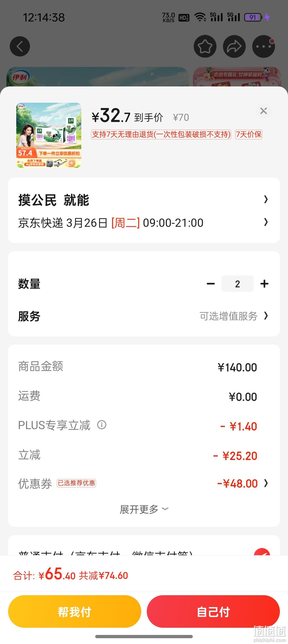Favorite the product with star icon
This screenshot has width=288, height=644.
[x=205, y=46]
